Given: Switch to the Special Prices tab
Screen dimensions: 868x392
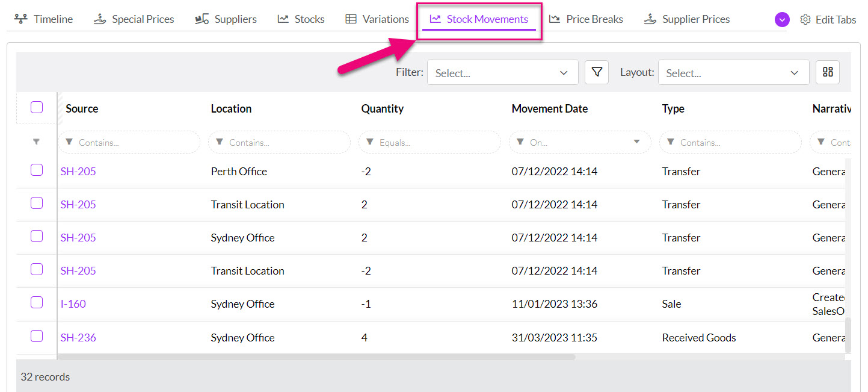Looking at the screenshot, I should pyautogui.click(x=134, y=19).
